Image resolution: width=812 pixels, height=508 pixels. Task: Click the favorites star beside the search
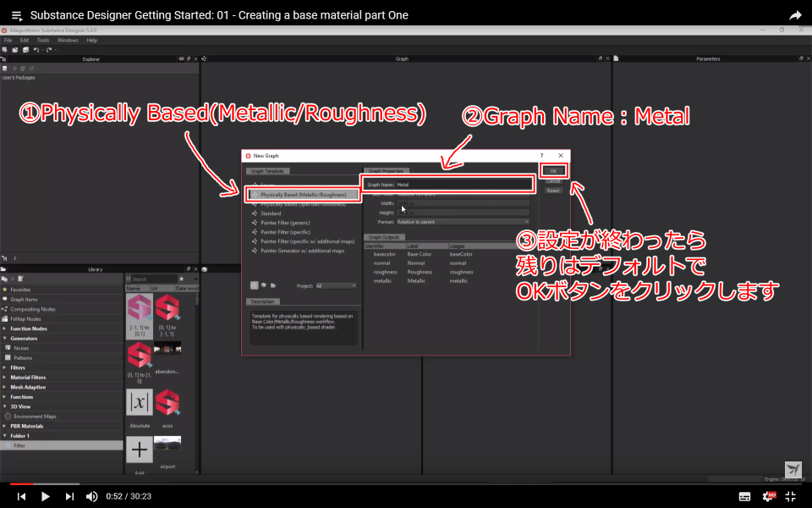click(x=181, y=279)
